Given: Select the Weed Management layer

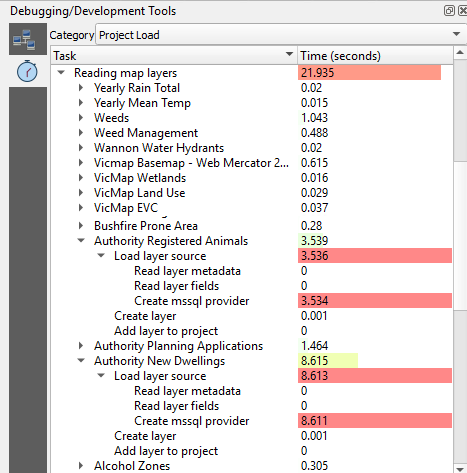Looking at the screenshot, I should coord(146,133).
